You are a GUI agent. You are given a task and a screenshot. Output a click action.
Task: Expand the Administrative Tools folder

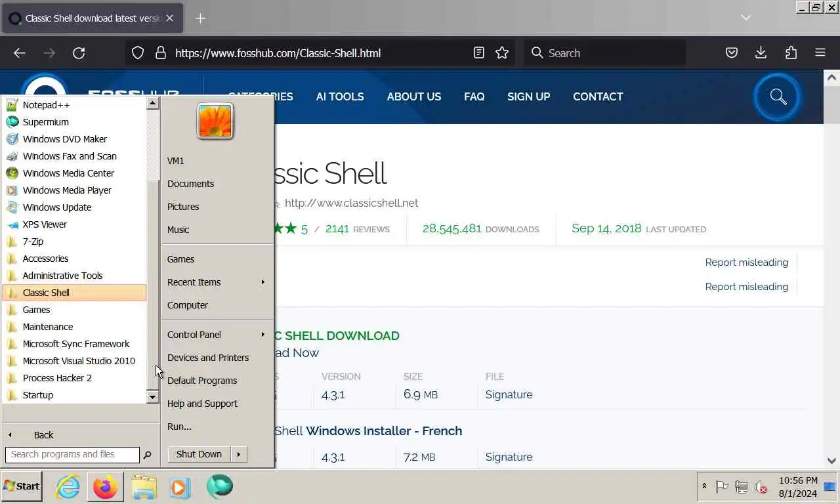74,276
